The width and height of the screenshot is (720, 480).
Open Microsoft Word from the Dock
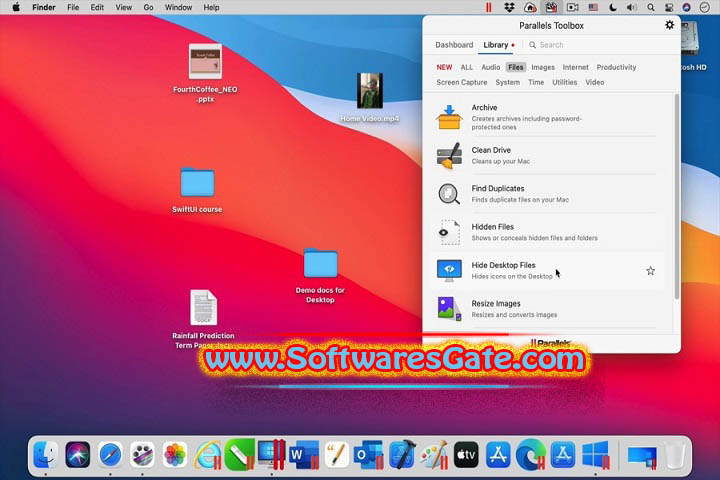point(304,455)
